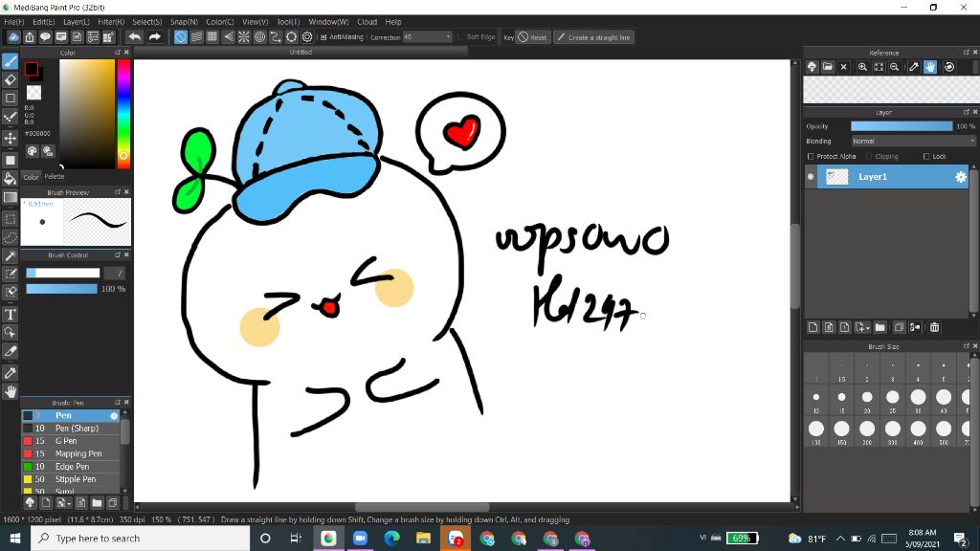Click the hue spectrum bar
The width and height of the screenshot is (980, 551).
[123, 114]
